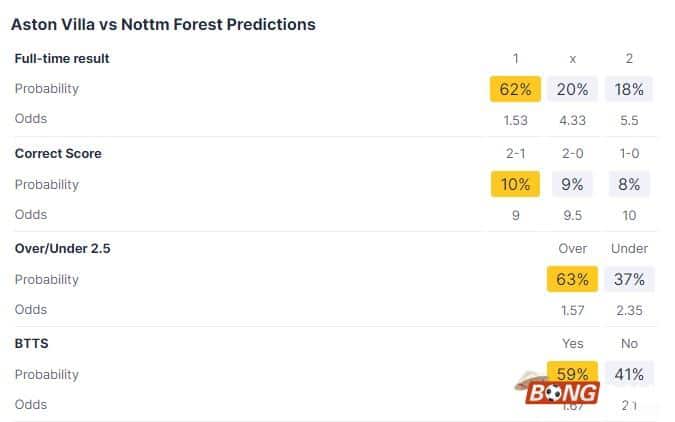
Task: Click the 63% Over probability cell
Action: (572, 279)
